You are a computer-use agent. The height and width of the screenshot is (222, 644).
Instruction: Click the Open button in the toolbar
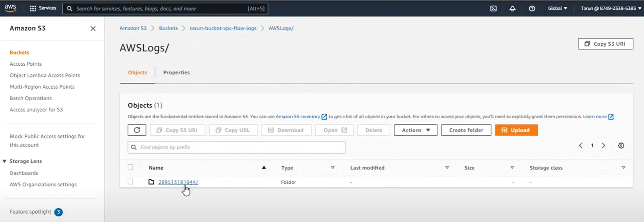pos(334,130)
